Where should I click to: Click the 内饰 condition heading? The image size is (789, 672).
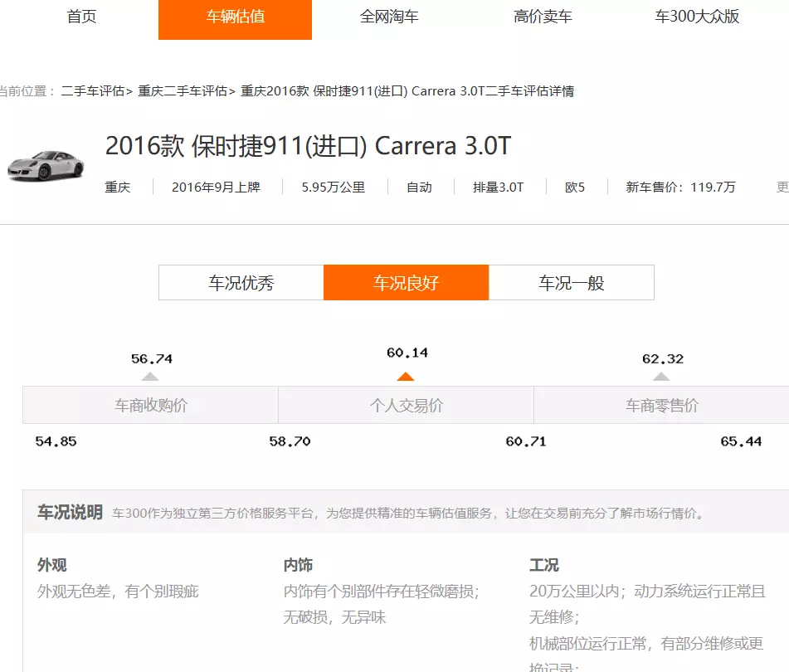[x=298, y=565]
